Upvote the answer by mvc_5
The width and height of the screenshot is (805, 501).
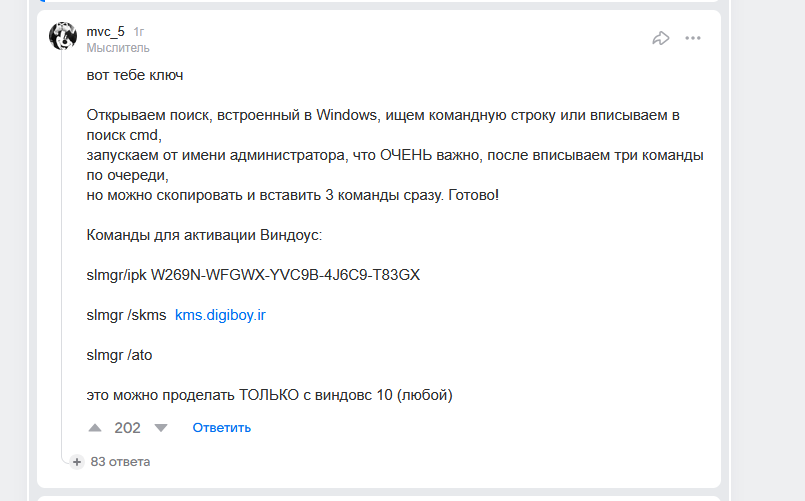click(x=95, y=428)
